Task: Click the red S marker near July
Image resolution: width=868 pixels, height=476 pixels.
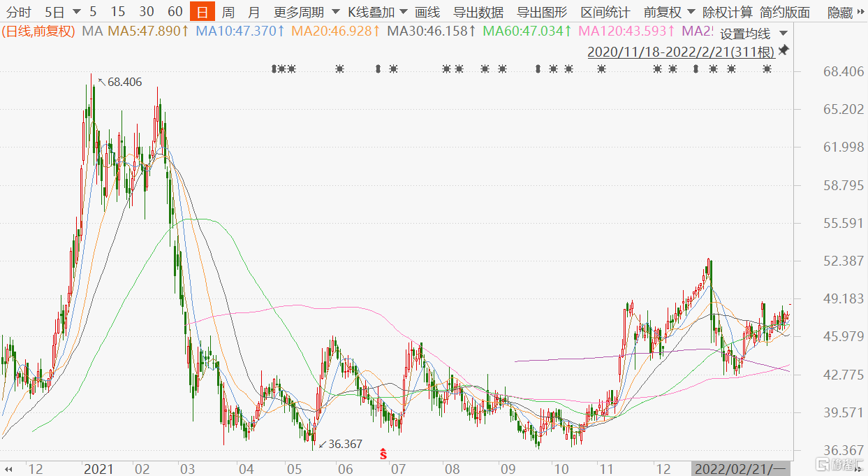Action: [383, 454]
